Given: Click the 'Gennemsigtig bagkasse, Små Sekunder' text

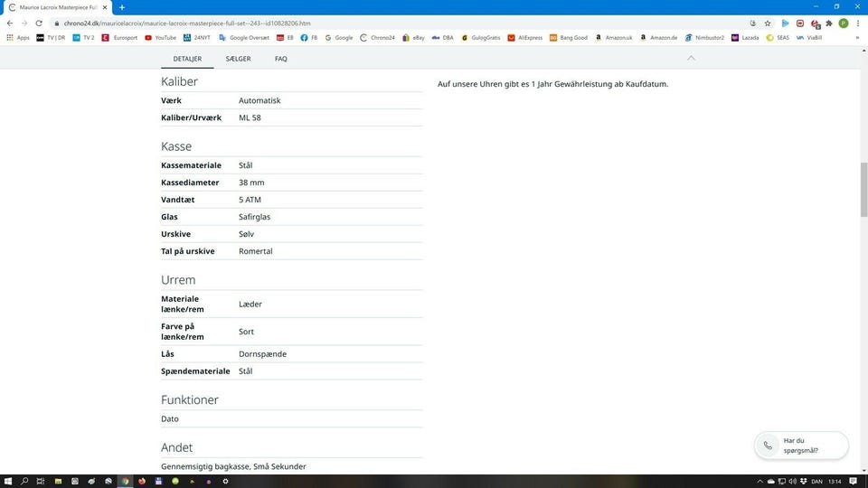Looking at the screenshot, I should pyautogui.click(x=233, y=466).
